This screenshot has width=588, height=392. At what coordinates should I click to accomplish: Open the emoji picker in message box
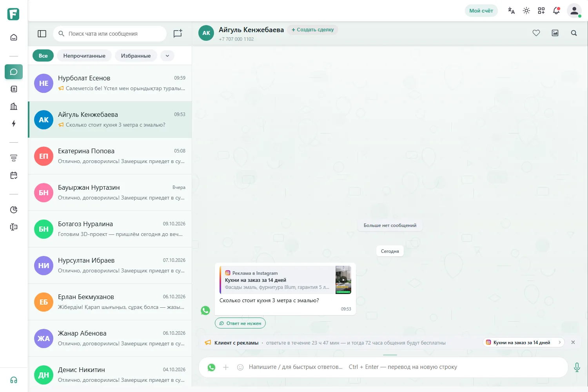point(240,367)
